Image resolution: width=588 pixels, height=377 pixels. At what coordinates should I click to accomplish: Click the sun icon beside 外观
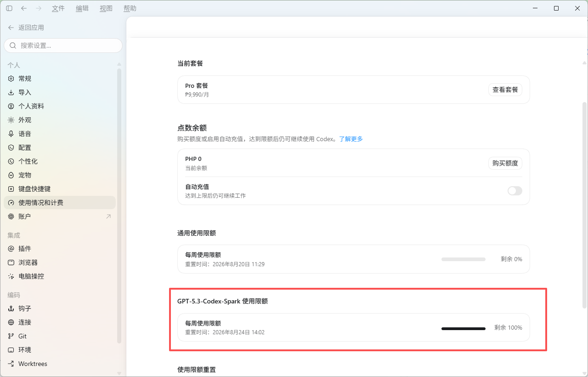[11, 120]
